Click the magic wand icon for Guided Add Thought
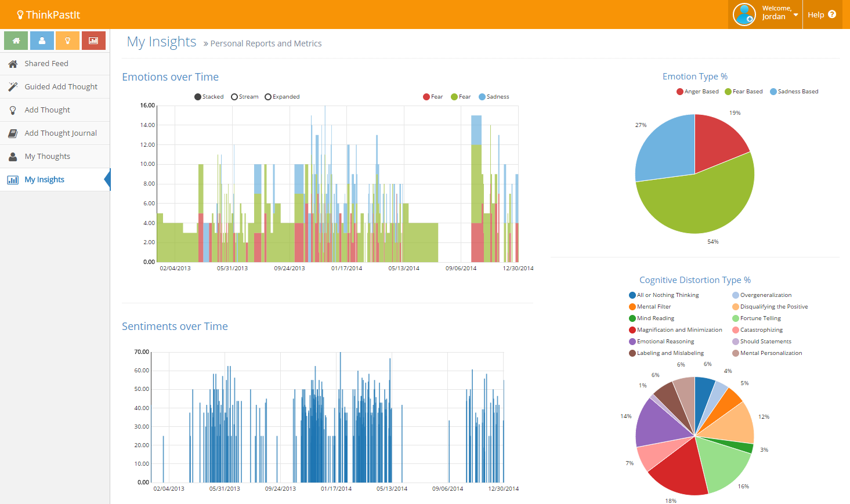Image resolution: width=850 pixels, height=504 pixels. (13, 86)
